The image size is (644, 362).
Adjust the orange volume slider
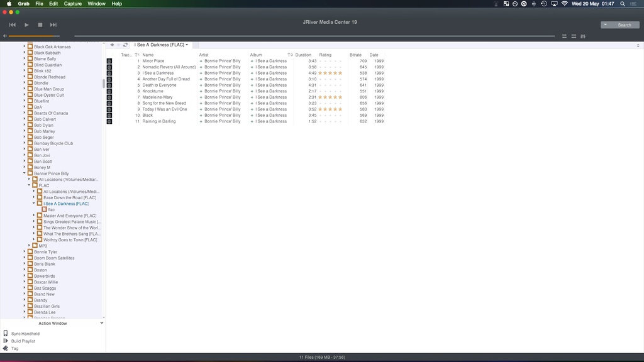point(34,36)
